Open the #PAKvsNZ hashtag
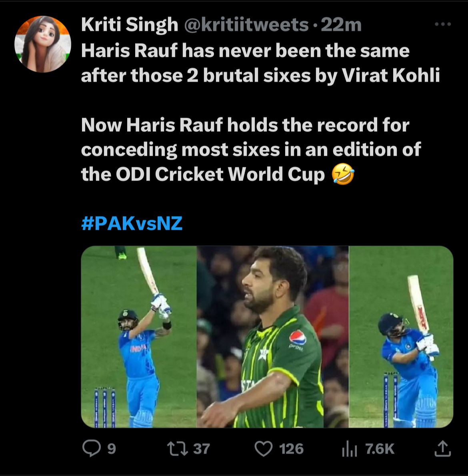Viewport: 468px width, 476px height. pyautogui.click(x=132, y=223)
